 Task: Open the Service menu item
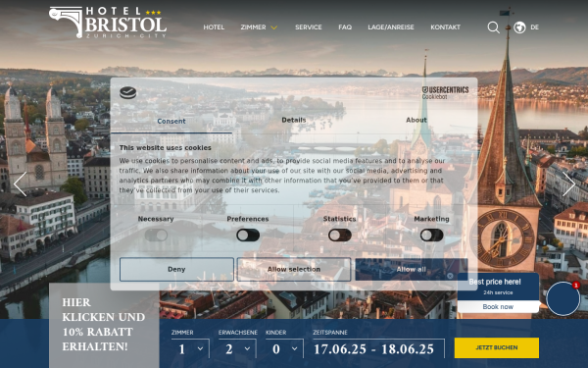pos(309,27)
